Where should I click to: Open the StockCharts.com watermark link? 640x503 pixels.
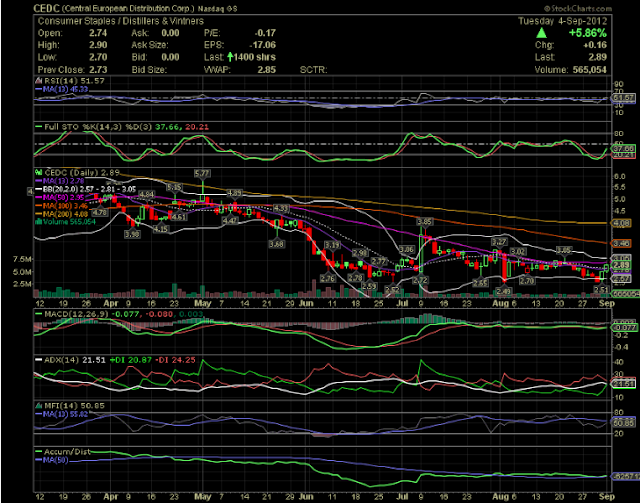[x=578, y=8]
